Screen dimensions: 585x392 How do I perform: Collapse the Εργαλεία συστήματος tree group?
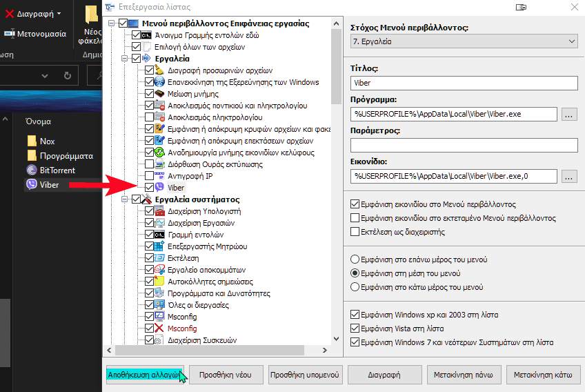pyautogui.click(x=124, y=199)
